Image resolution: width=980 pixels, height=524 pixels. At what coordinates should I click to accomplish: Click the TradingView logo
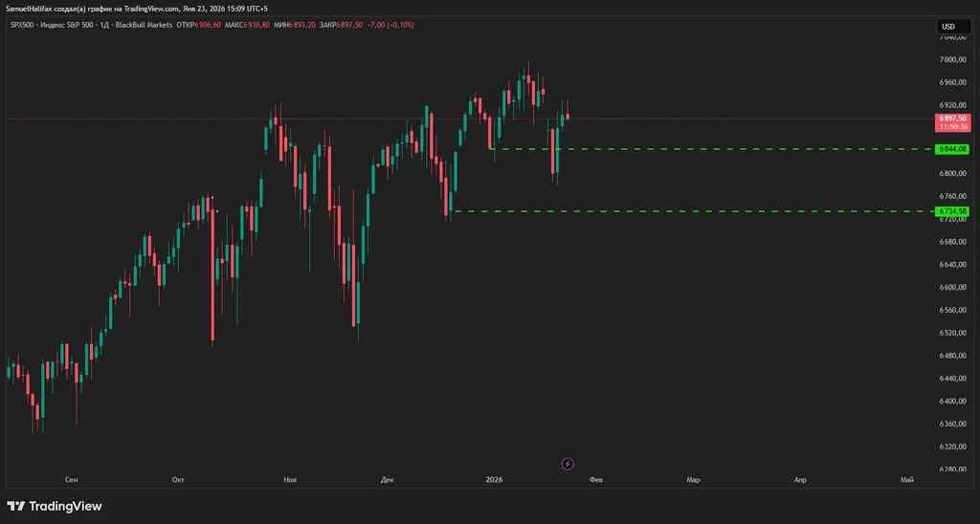click(x=55, y=506)
